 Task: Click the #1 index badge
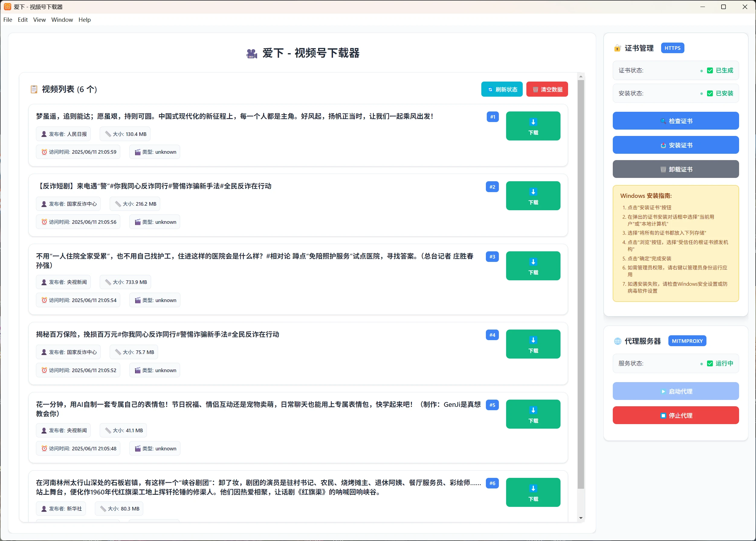493,117
